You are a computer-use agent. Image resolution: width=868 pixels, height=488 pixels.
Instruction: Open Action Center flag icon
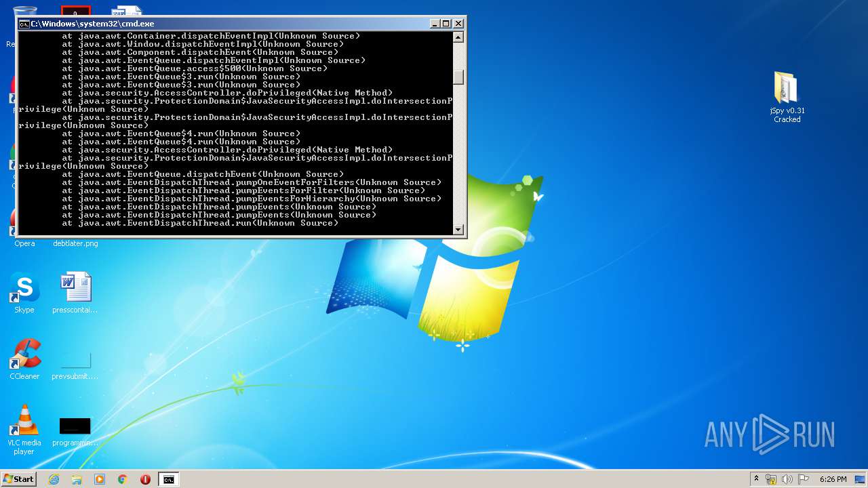804,479
